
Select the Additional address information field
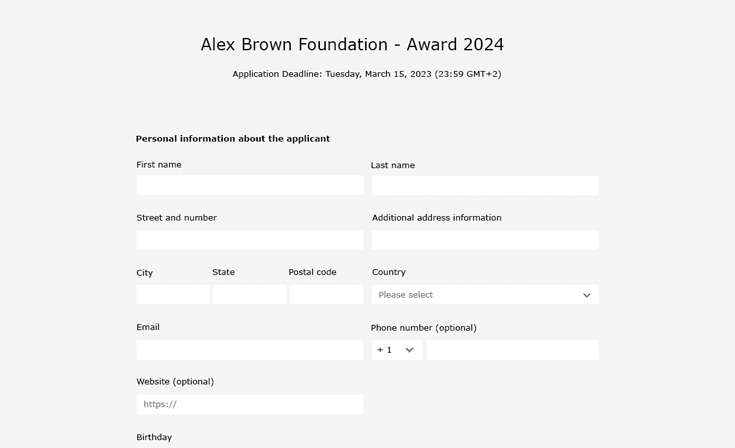tap(484, 240)
